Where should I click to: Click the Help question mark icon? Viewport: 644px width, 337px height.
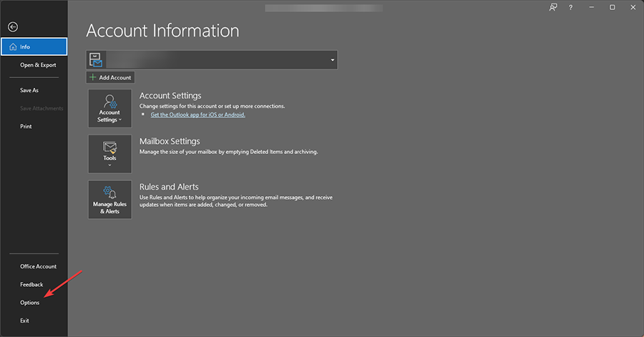[x=570, y=7]
